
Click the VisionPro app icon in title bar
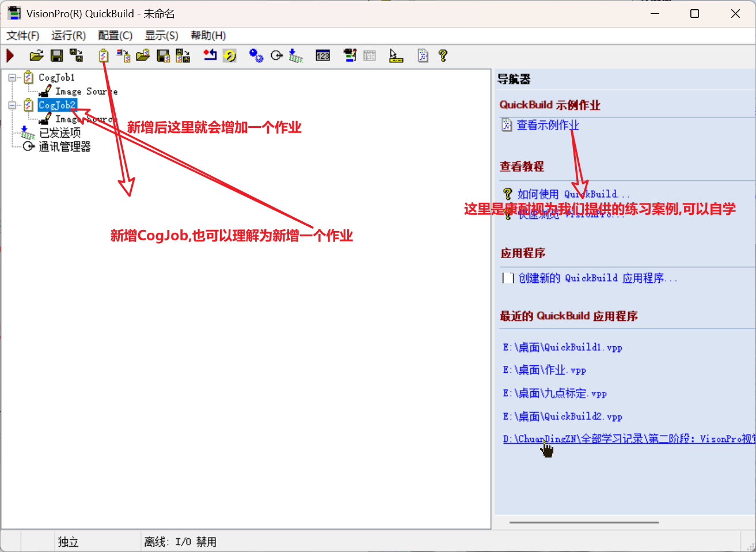tap(14, 13)
